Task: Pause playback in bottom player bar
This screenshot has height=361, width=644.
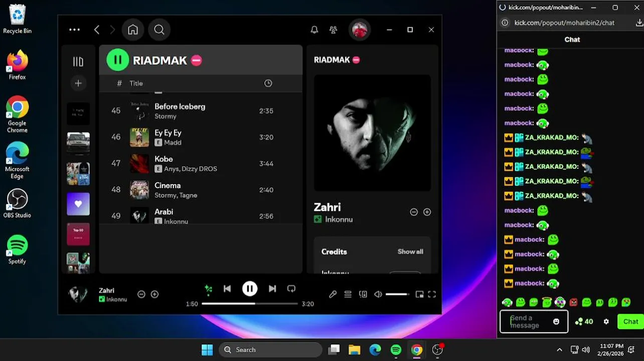Action: [250, 289]
